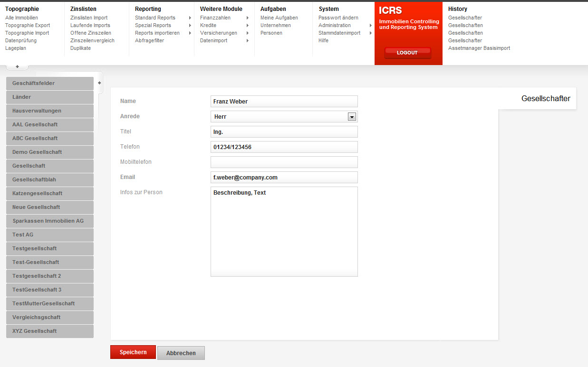Select AAL Gesellschaft in the sidebar
The image size is (588, 367).
click(x=50, y=124)
